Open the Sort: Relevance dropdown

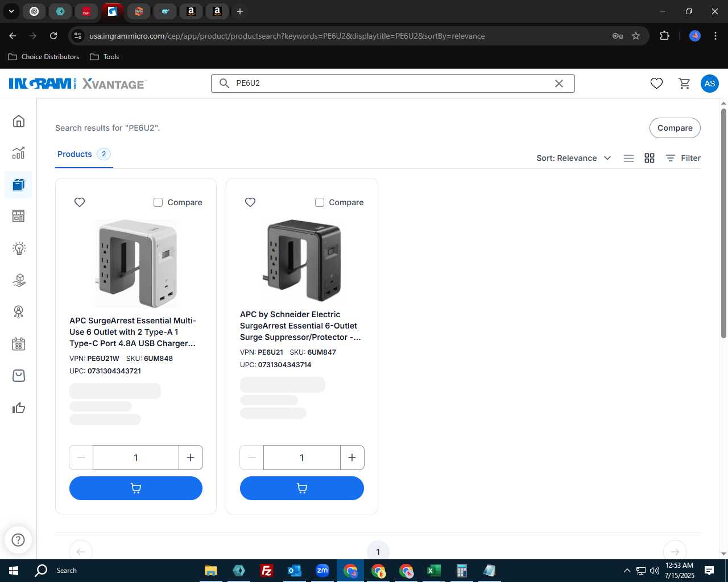[574, 158]
